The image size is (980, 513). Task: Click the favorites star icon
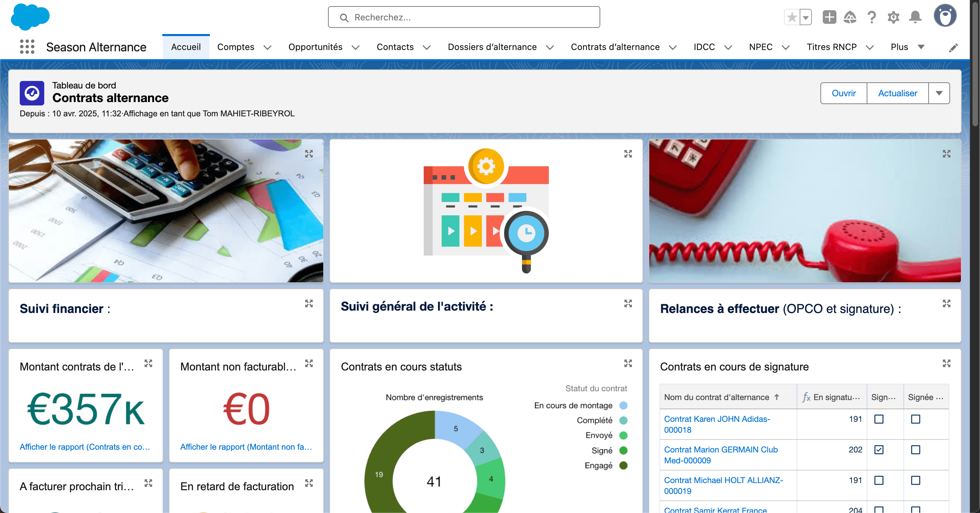click(x=792, y=17)
